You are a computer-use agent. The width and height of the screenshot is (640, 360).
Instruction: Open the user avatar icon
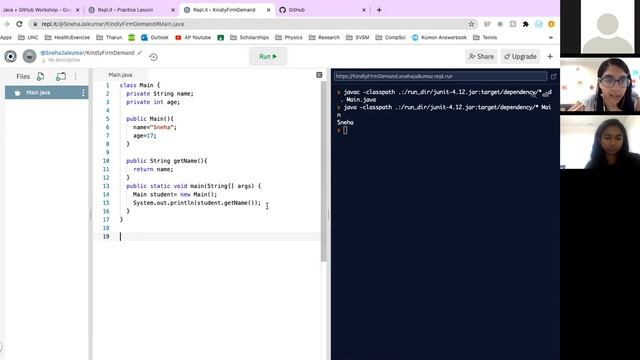29,56
